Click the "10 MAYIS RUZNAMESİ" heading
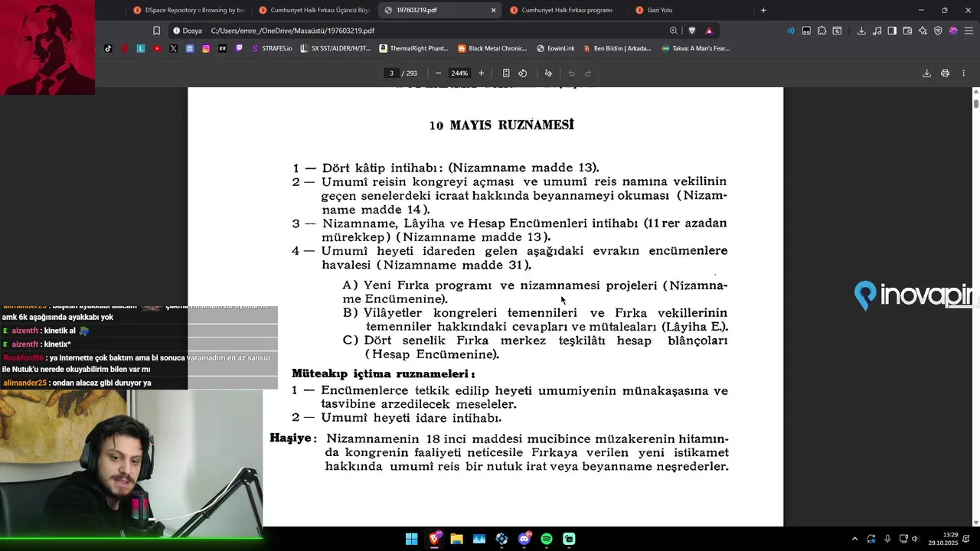This screenshot has width=980, height=551. click(501, 126)
